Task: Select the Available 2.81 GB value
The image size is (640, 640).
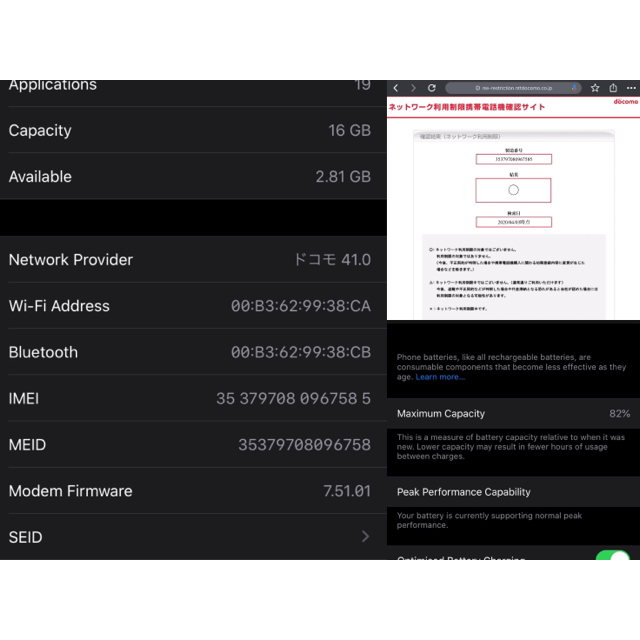Action: point(343,177)
